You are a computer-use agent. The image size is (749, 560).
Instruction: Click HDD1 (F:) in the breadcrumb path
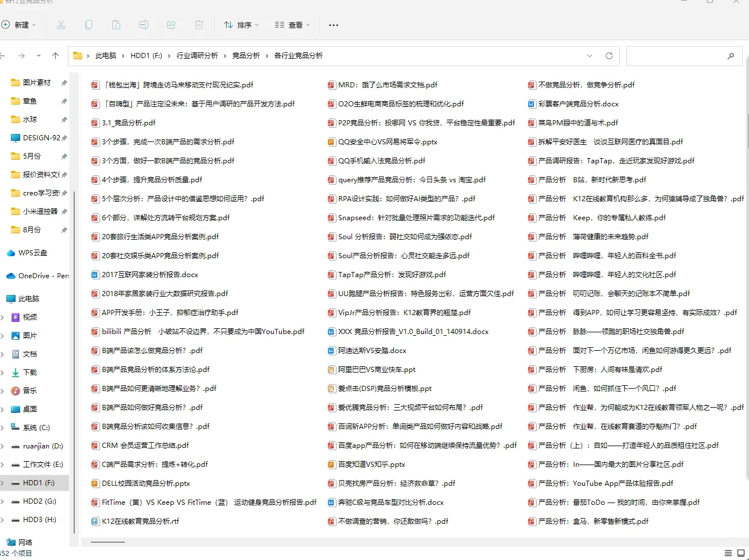(x=146, y=56)
